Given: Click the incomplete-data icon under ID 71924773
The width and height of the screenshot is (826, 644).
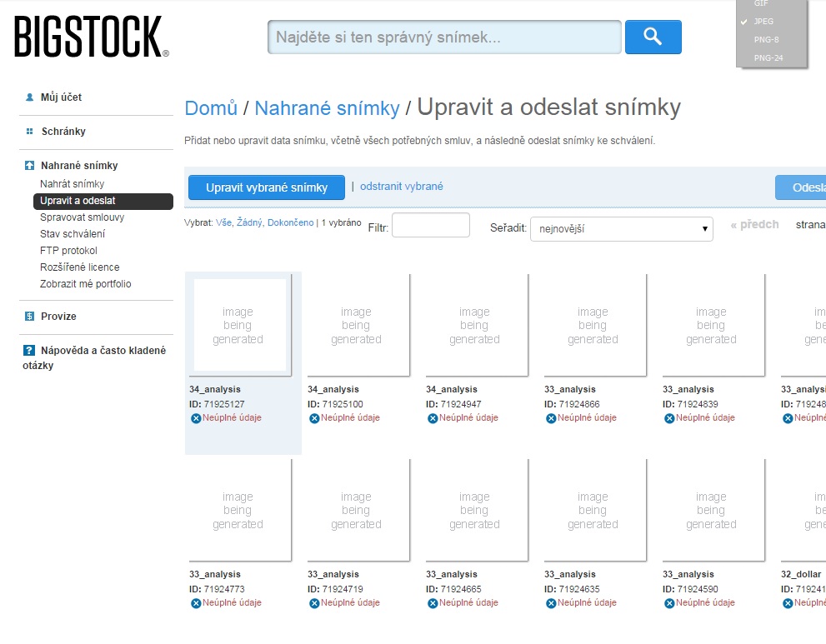Looking at the screenshot, I should click(196, 603).
